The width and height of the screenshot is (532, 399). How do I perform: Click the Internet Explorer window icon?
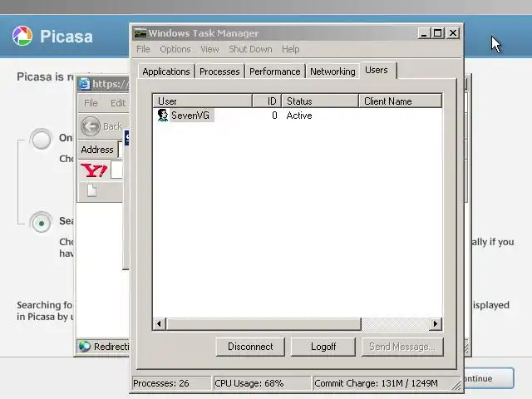(x=84, y=83)
